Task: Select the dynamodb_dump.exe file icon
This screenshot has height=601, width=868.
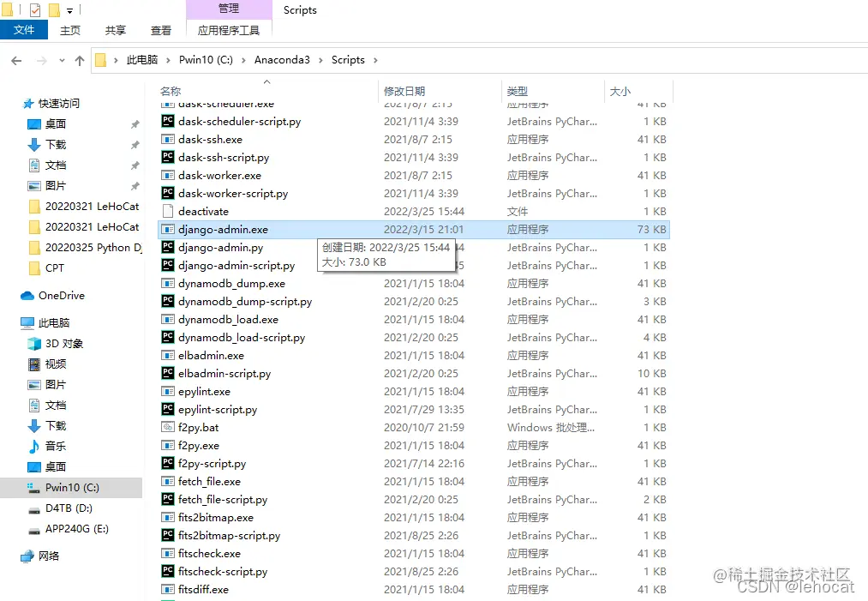Action: [x=168, y=283]
